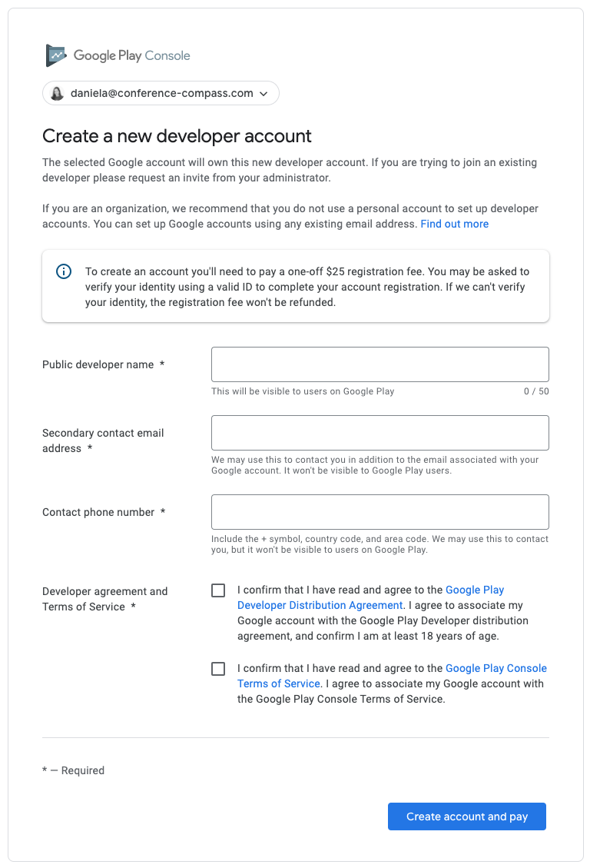Image resolution: width=590 pixels, height=868 pixels.
Task: Check the Developer Distribution Agreement checkbox
Action: [218, 590]
